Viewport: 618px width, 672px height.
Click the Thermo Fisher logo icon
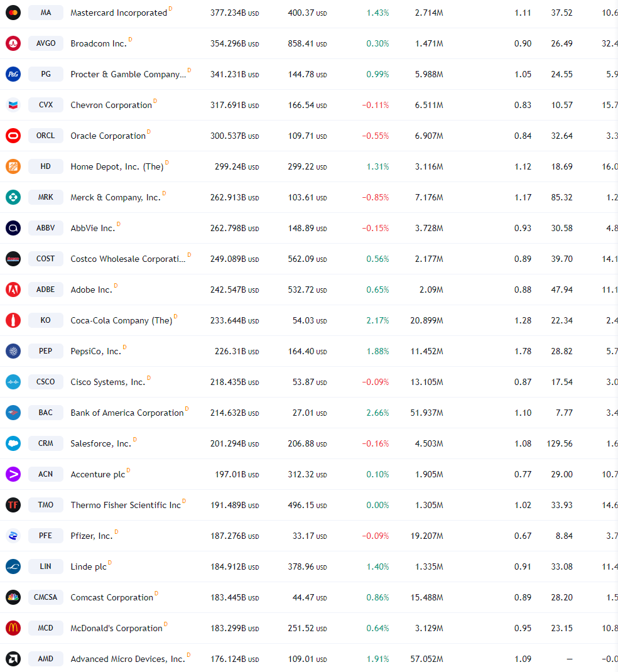point(13,505)
